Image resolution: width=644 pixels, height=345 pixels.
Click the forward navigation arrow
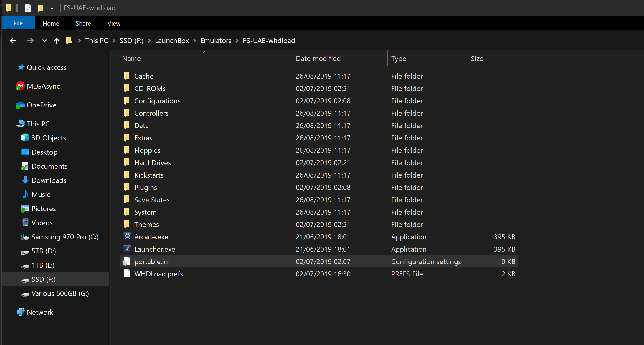[30, 41]
